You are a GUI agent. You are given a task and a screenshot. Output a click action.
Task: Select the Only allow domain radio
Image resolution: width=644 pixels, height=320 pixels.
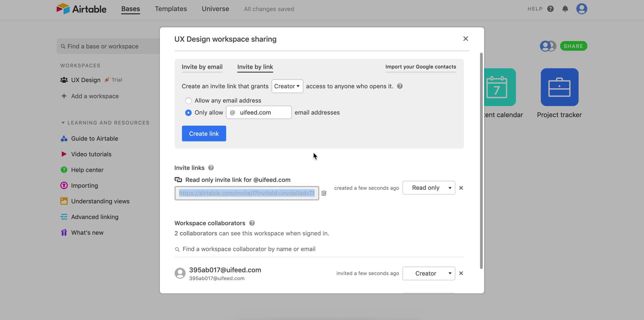click(189, 113)
